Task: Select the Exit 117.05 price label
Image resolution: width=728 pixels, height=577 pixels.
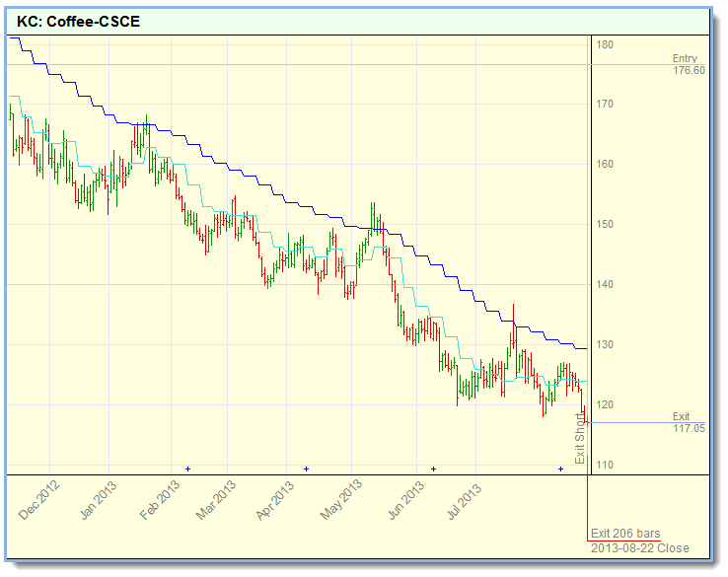Action: pyautogui.click(x=688, y=422)
